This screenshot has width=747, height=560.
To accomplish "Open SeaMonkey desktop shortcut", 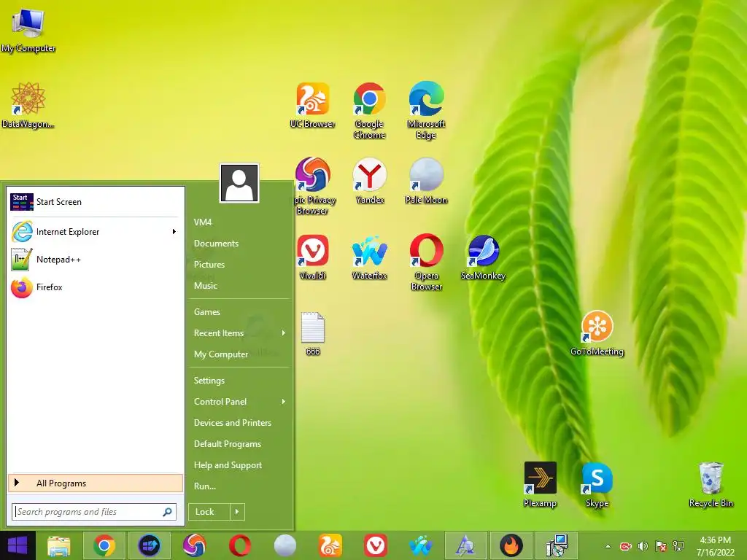I will [483, 257].
